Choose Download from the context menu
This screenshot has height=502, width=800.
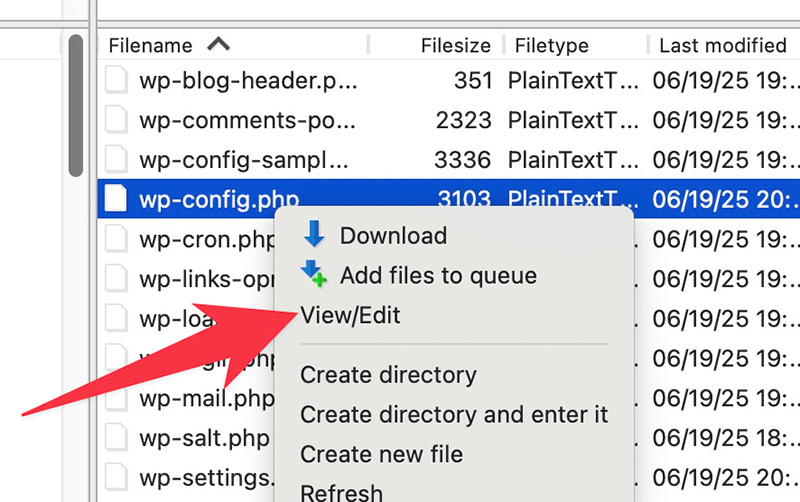pos(393,236)
